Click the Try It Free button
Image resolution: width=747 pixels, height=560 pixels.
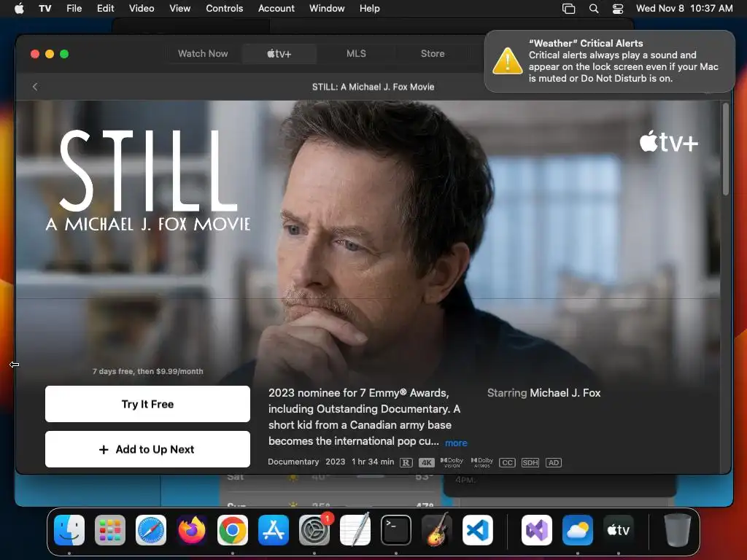point(147,404)
